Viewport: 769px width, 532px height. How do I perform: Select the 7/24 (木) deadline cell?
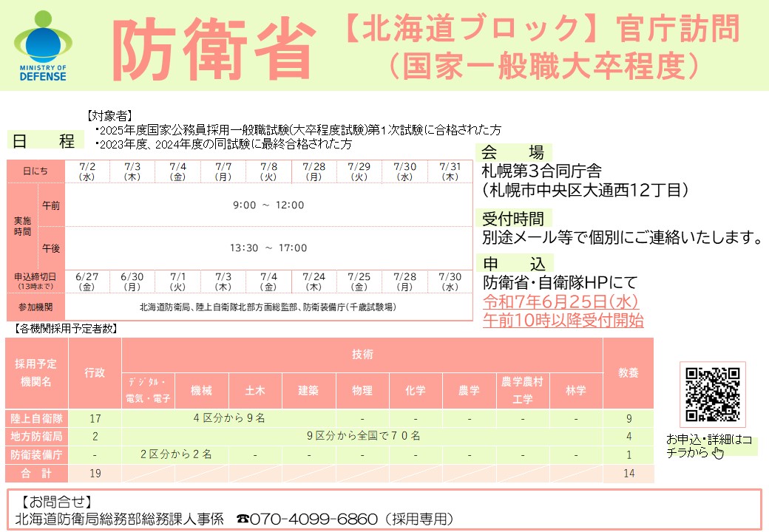pos(314,282)
